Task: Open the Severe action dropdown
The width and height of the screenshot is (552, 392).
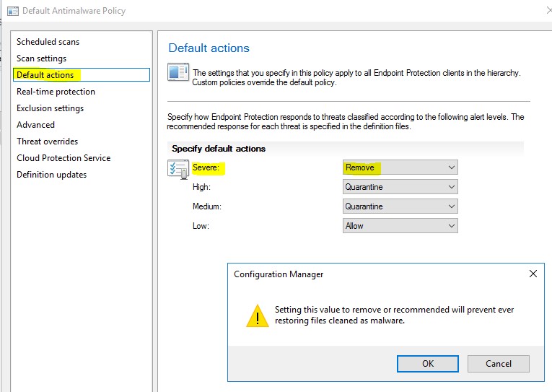Action: point(400,167)
